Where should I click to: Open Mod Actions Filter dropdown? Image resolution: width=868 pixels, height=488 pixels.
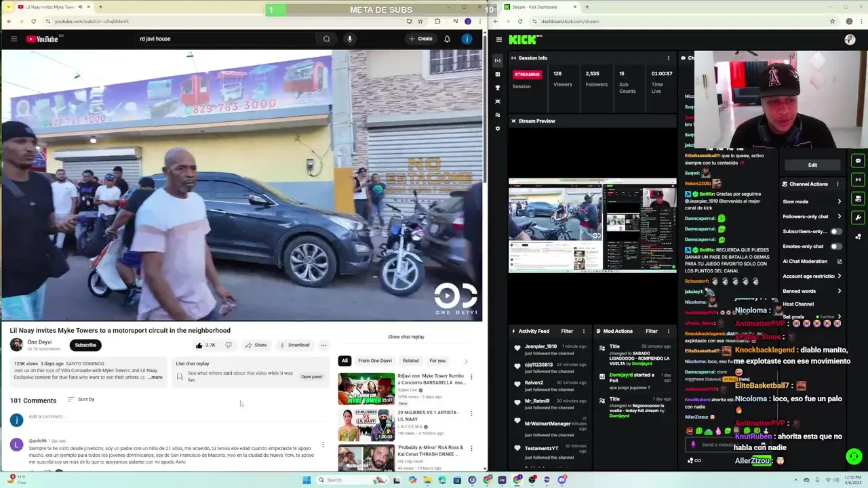652,331
